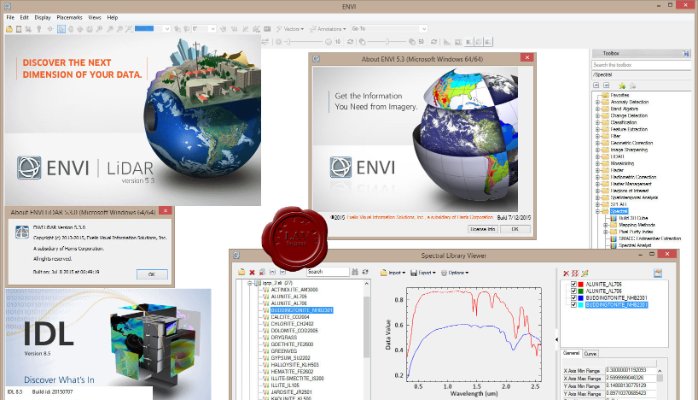Switch to the General tab in viewer properties

(x=571, y=353)
